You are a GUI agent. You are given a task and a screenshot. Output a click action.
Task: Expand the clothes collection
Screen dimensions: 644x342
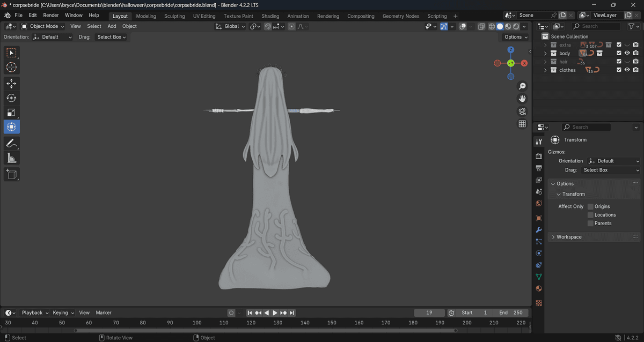coord(545,70)
